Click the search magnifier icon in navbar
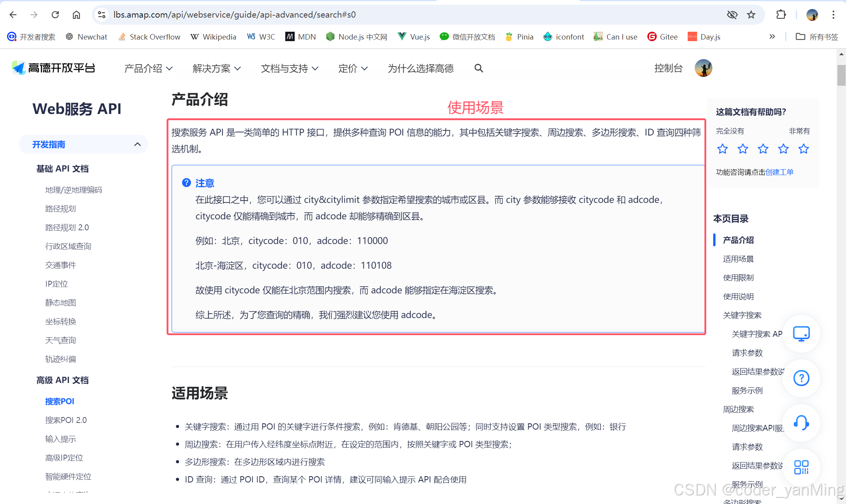This screenshot has height=504, width=846. [x=478, y=68]
